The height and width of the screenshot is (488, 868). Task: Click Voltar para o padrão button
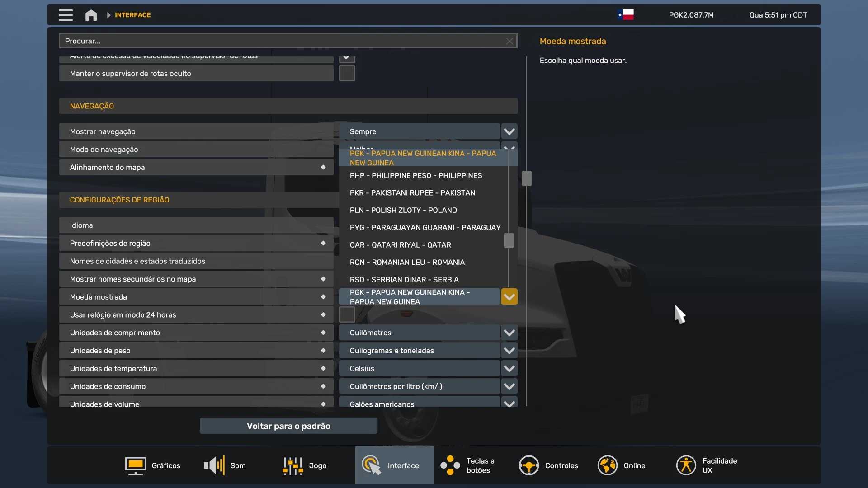click(x=288, y=426)
